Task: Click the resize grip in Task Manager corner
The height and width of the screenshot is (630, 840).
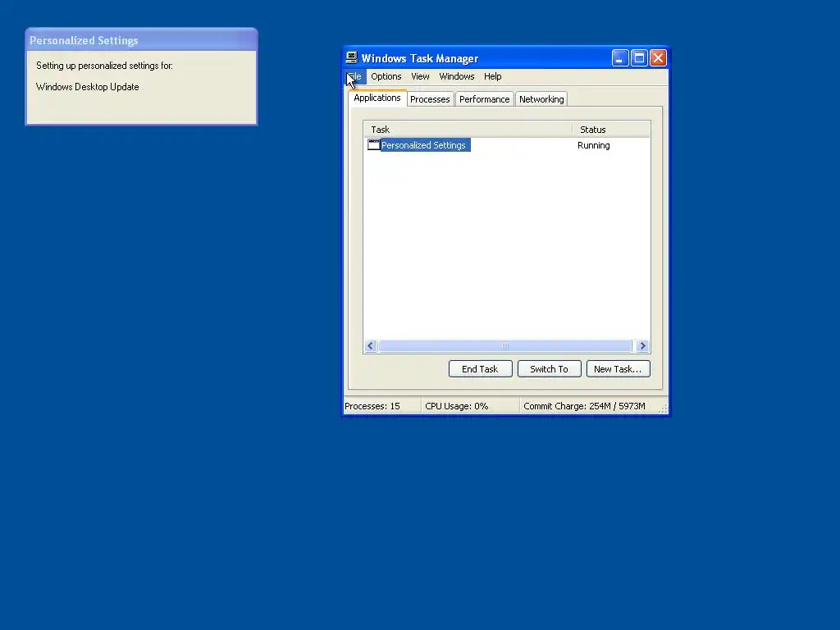Action: point(663,409)
